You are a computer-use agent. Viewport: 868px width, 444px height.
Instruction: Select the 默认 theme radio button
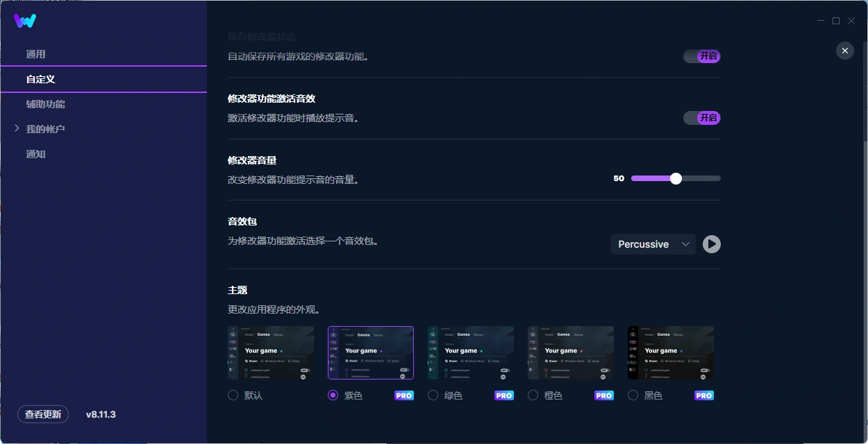click(233, 395)
